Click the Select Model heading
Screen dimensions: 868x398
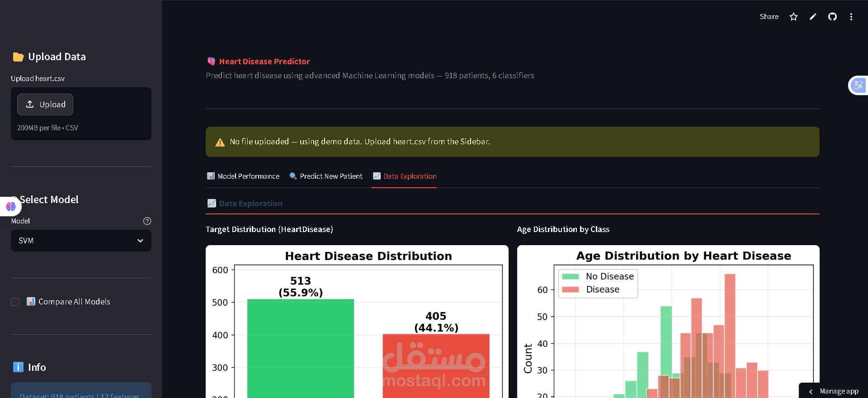[49, 199]
